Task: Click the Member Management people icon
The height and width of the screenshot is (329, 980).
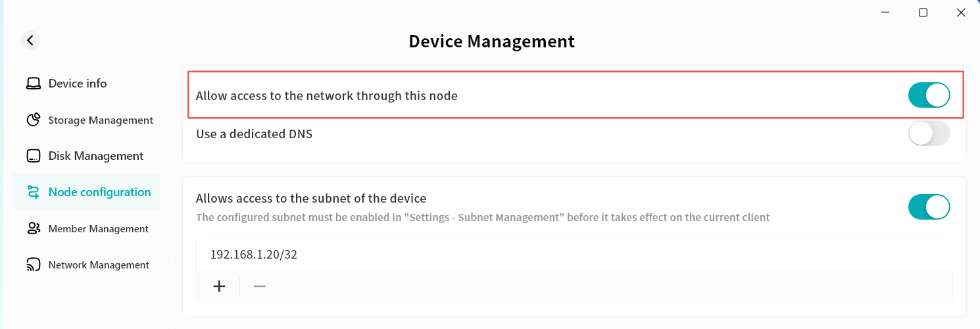Action: point(33,229)
